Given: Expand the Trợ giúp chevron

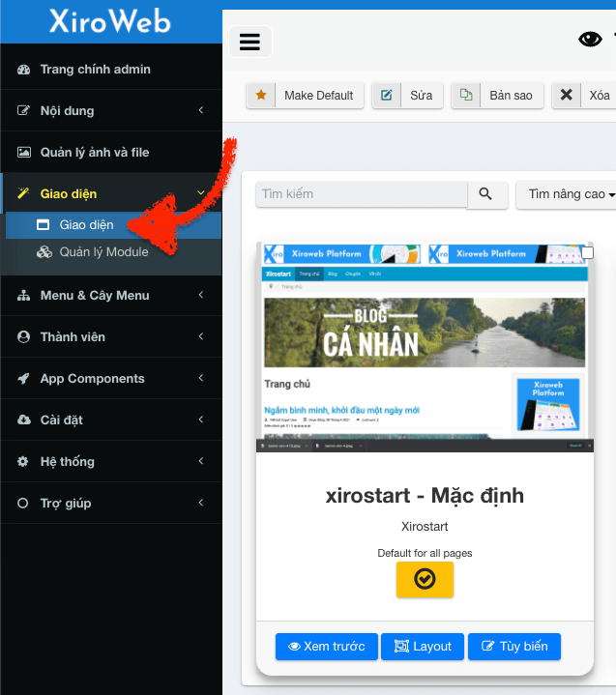Looking at the screenshot, I should click(x=201, y=503).
